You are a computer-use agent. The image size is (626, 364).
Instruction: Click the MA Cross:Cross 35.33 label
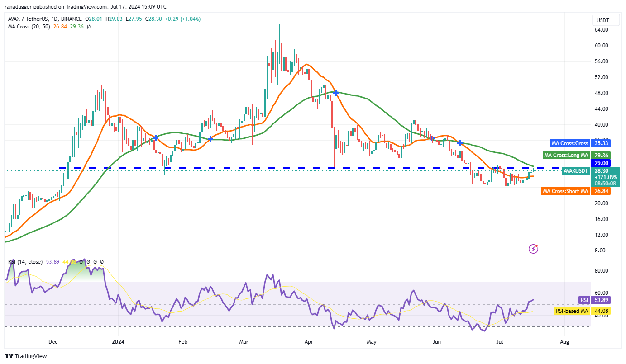581,143
